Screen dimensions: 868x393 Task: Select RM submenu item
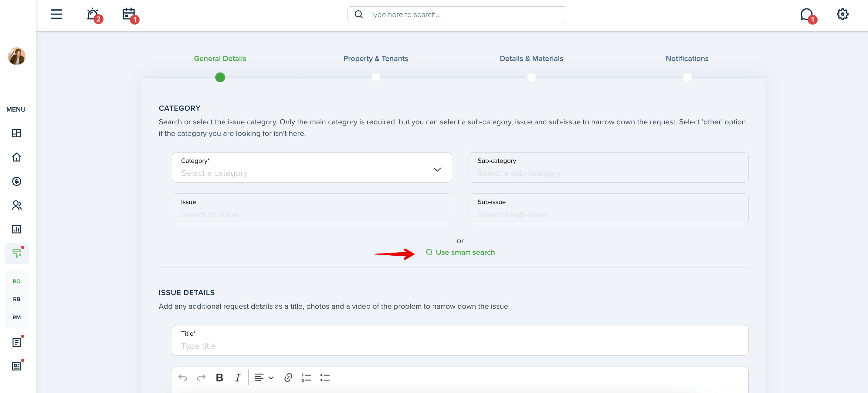(x=16, y=317)
